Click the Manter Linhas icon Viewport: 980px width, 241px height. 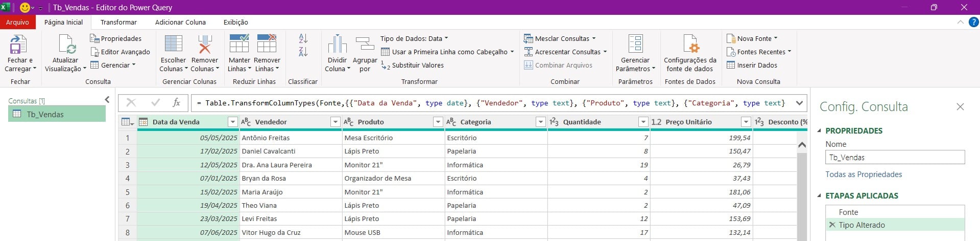(239, 44)
